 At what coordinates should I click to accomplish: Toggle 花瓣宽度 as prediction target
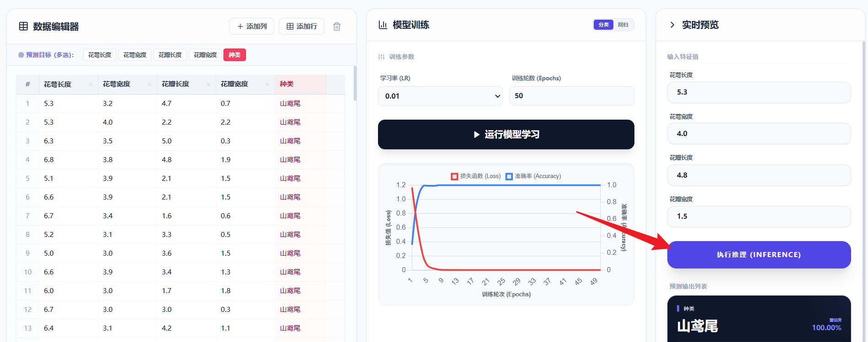(205, 55)
